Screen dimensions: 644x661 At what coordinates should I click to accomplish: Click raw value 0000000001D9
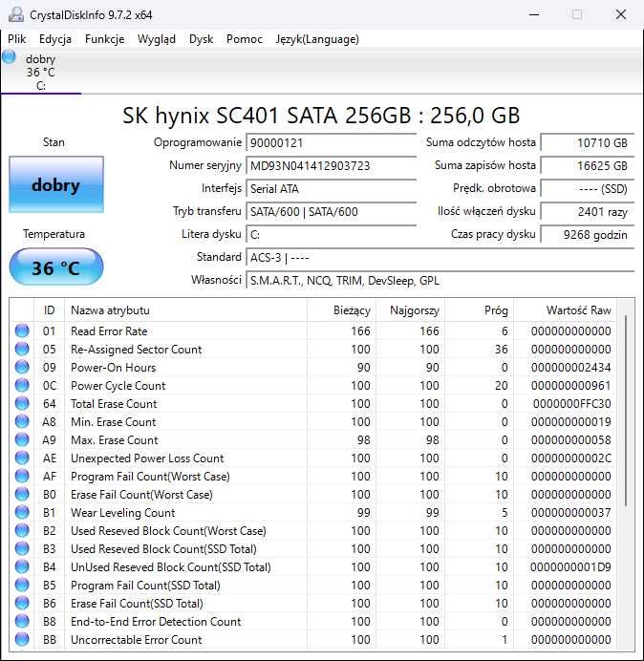pos(570,567)
